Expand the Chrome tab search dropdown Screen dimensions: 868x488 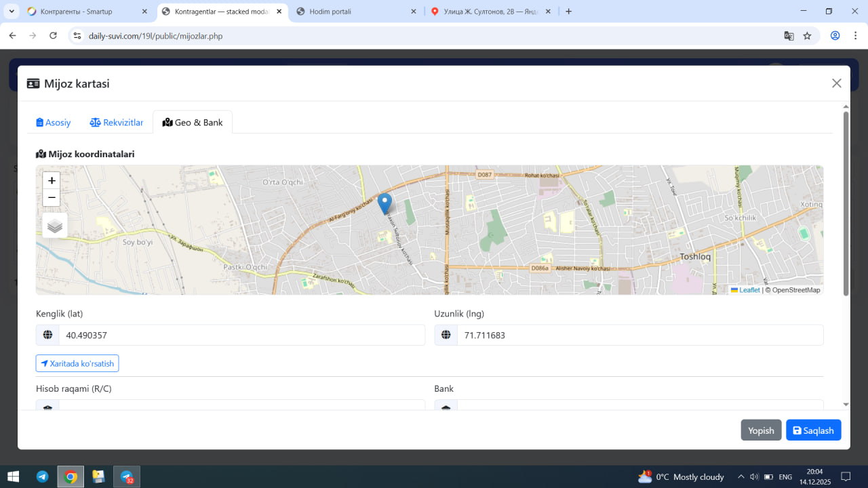pyautogui.click(x=12, y=12)
